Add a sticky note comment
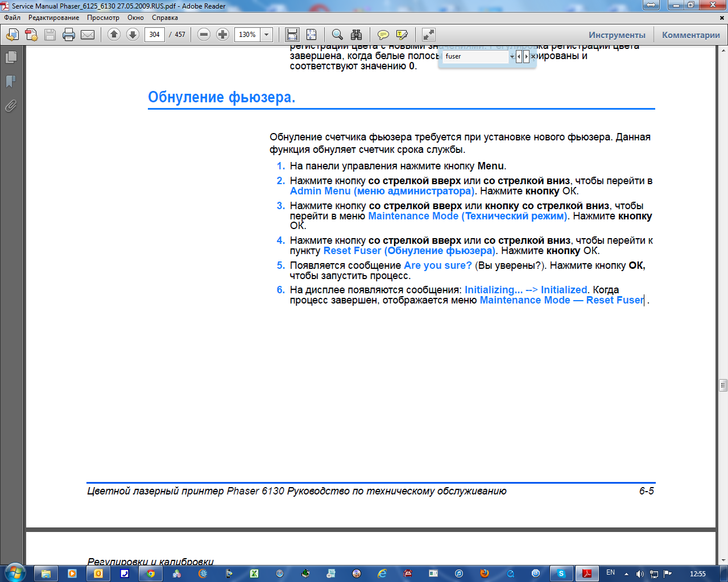The width and height of the screenshot is (728, 582). [x=383, y=35]
